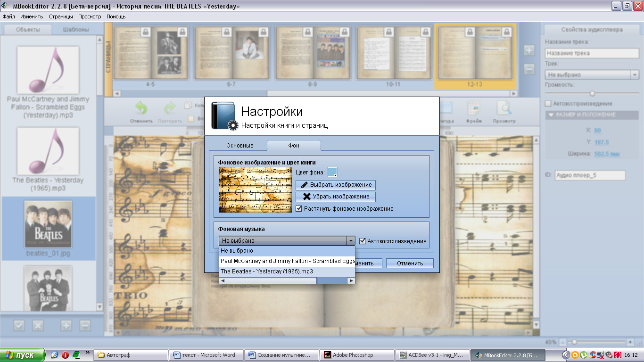Zoom in with the plus icon after the zoom slider
644x362 pixels.
[x=630, y=342]
